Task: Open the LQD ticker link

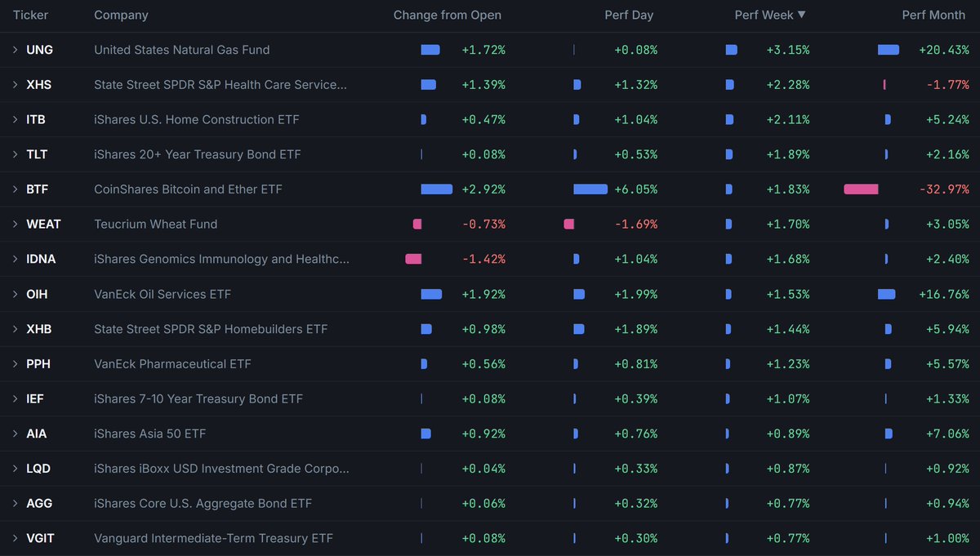Action: pyautogui.click(x=38, y=469)
